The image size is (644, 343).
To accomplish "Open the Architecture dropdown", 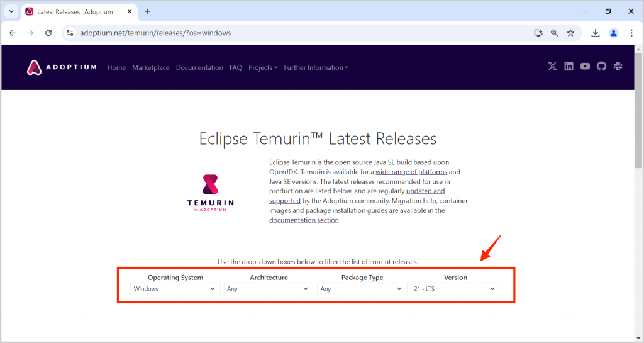I will [x=269, y=289].
